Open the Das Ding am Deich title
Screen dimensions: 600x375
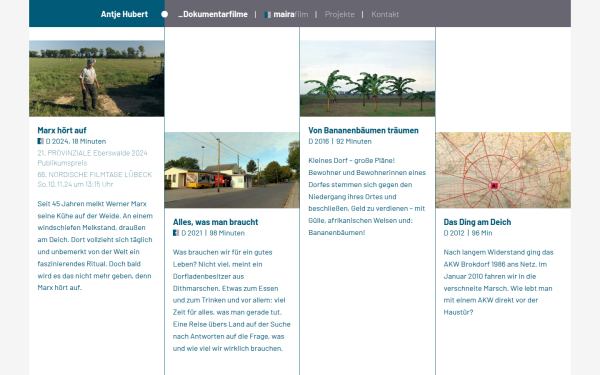(477, 222)
